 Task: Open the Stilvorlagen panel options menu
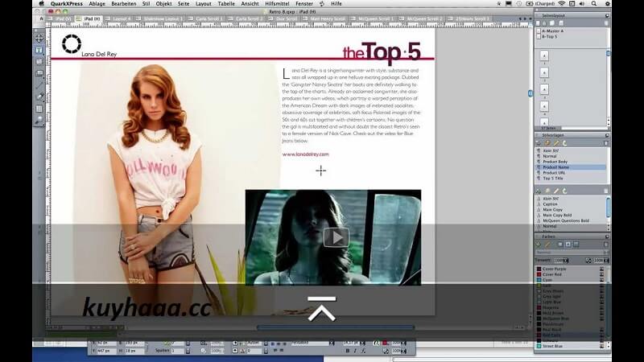(607, 135)
